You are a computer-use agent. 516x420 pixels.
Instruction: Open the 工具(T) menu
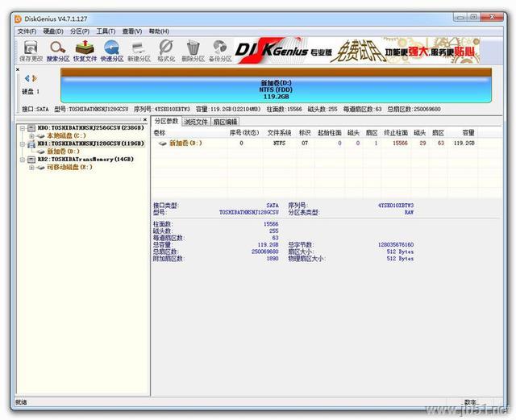[106, 31]
